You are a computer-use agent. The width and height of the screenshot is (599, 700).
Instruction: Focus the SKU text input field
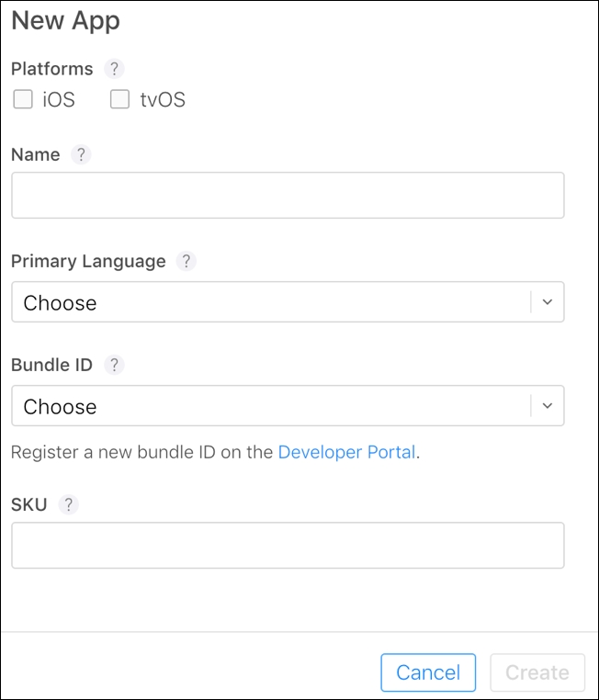pyautogui.click(x=288, y=545)
